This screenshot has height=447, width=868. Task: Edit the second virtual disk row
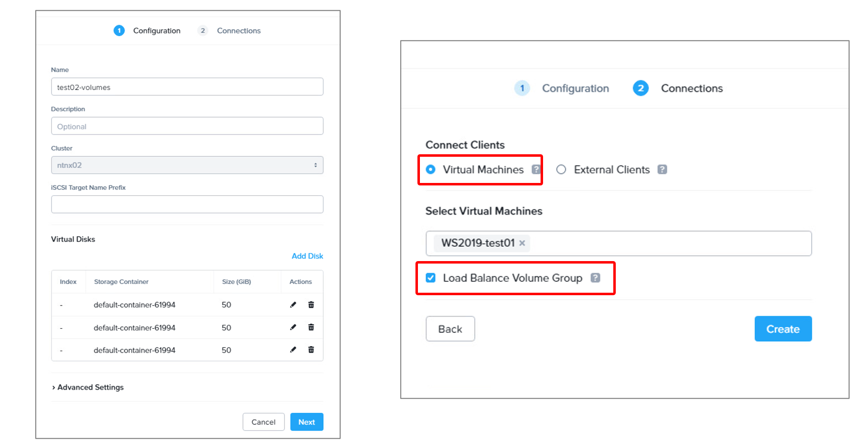[293, 327]
